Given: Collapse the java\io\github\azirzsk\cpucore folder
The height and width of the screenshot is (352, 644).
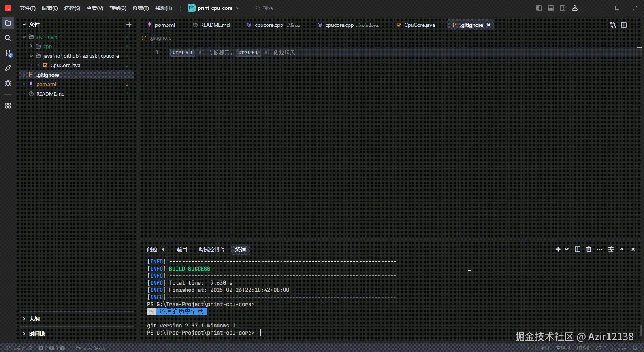Looking at the screenshot, I should click(31, 56).
